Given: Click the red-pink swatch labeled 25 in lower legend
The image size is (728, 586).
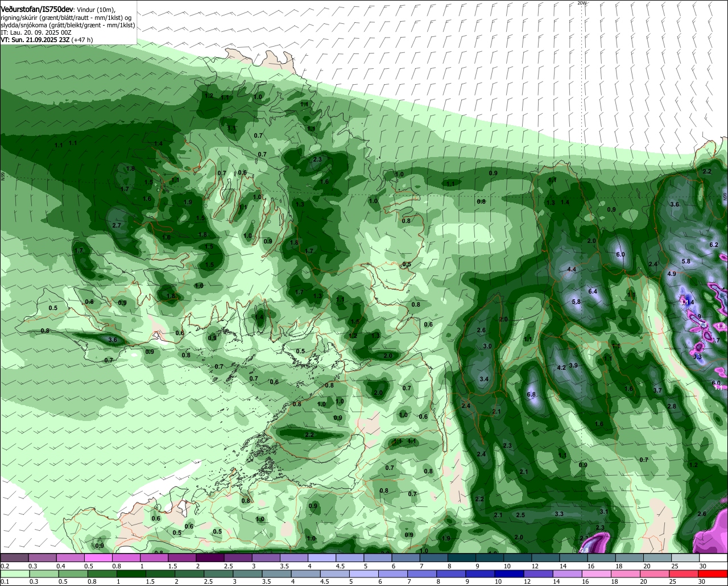Looking at the screenshot, I should (684, 574).
